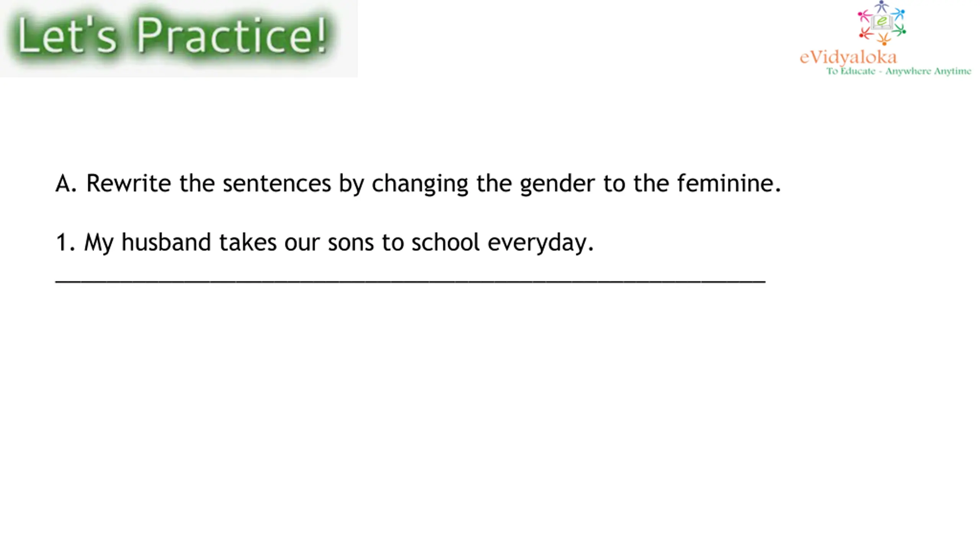Select the Let's Practice! green banner
Screen dimensions: 980x551
point(178,38)
